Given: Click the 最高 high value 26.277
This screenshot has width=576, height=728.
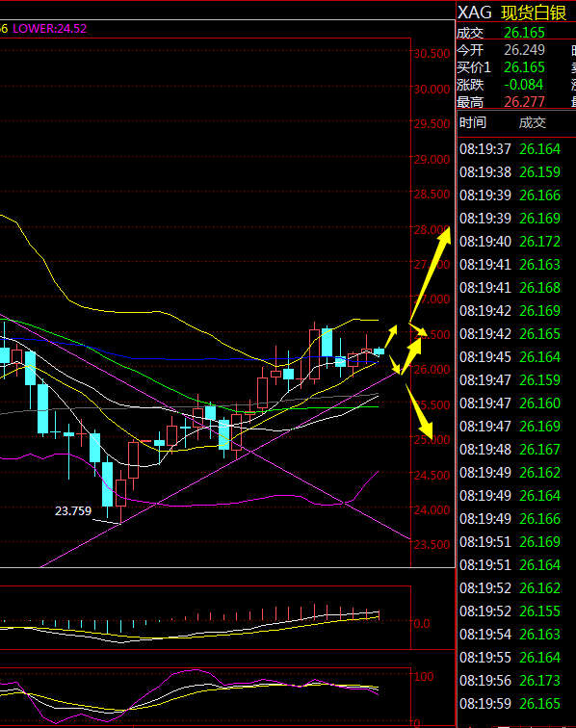Looking at the screenshot, I should [524, 102].
